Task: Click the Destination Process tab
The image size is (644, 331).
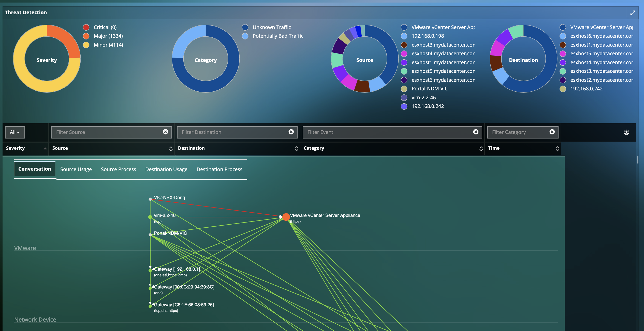Action: click(219, 169)
